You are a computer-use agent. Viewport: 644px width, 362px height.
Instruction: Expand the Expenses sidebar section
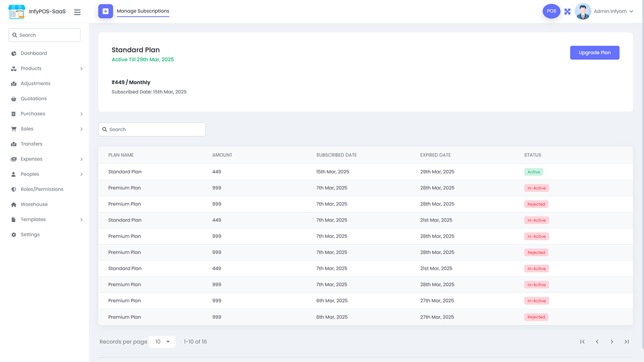tap(12, 159)
